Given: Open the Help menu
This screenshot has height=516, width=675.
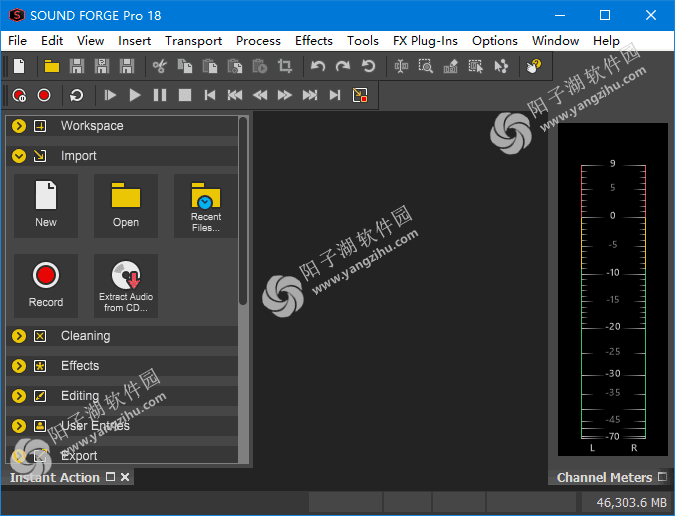Looking at the screenshot, I should click(x=606, y=41).
